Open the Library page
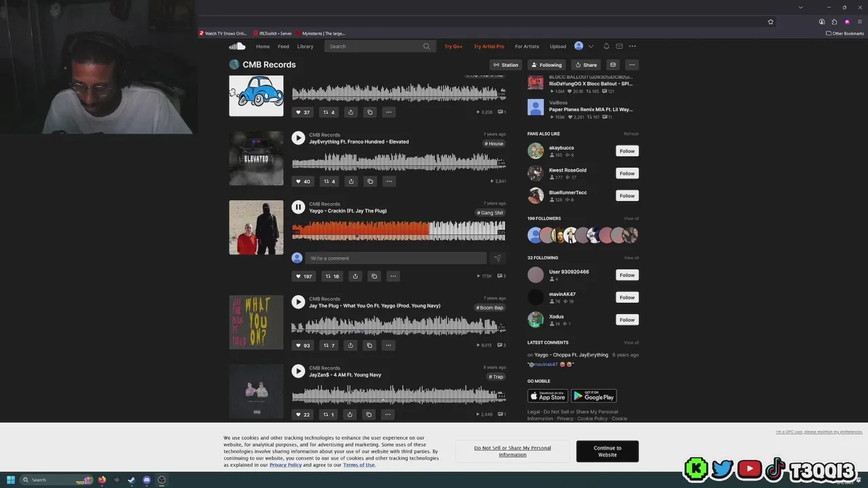Screen dimensions: 868x488 point(305,46)
